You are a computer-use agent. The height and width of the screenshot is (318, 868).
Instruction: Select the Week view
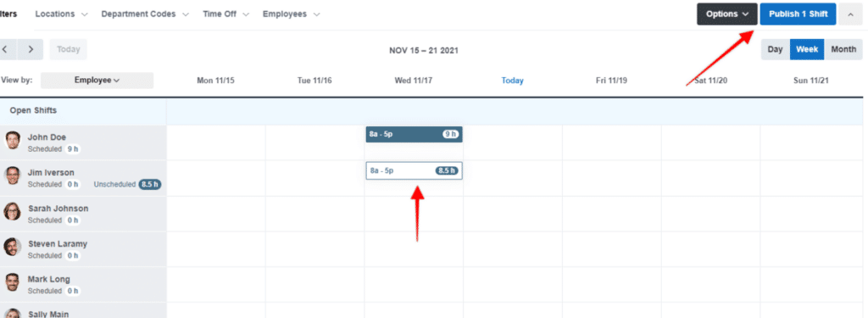tap(807, 49)
